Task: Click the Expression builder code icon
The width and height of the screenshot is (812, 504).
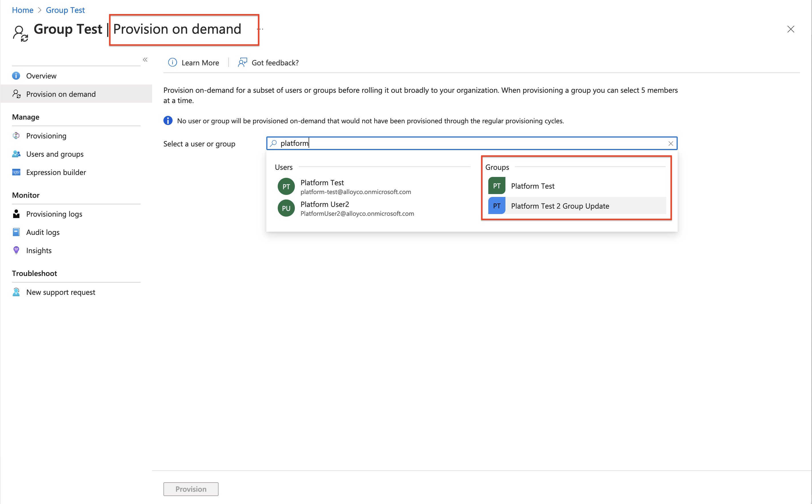Action: tap(16, 172)
